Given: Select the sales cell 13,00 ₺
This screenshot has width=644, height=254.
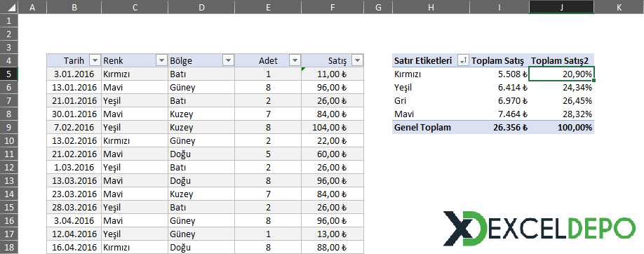Looking at the screenshot, I should pos(333,234).
